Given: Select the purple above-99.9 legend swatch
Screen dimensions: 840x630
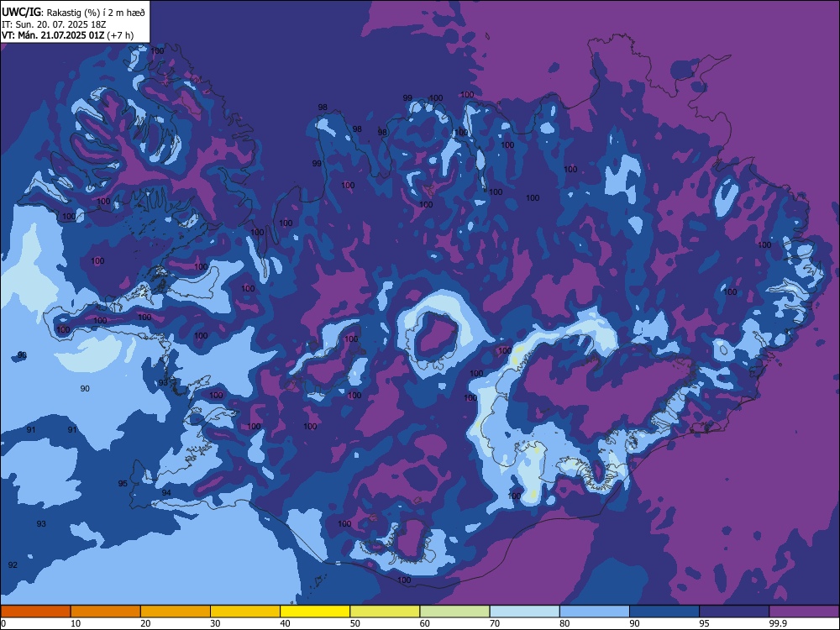Looking at the screenshot, I should (805, 612).
